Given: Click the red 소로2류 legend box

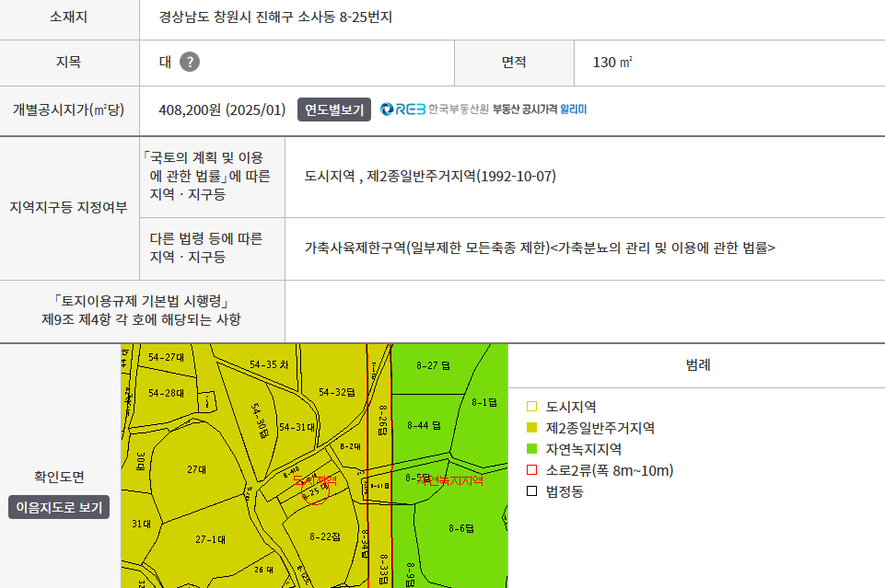Looking at the screenshot, I should (x=531, y=471).
